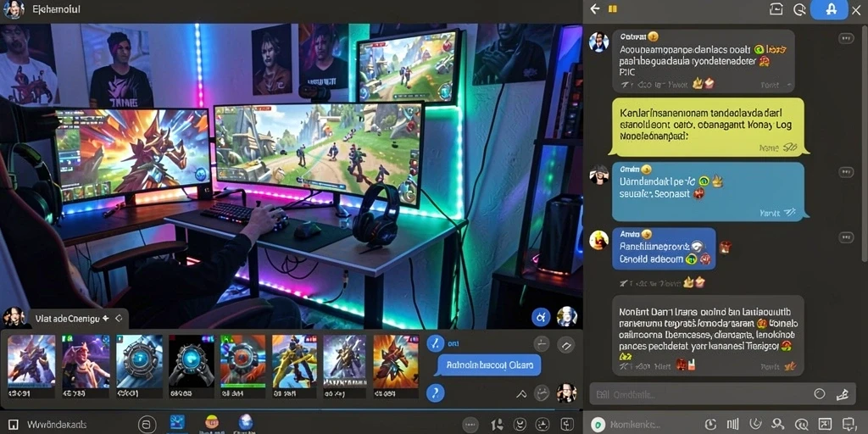This screenshot has width=868, height=434.
Task: Click the at-sign mention icon in bottom chat bar
Action: pos(800,425)
